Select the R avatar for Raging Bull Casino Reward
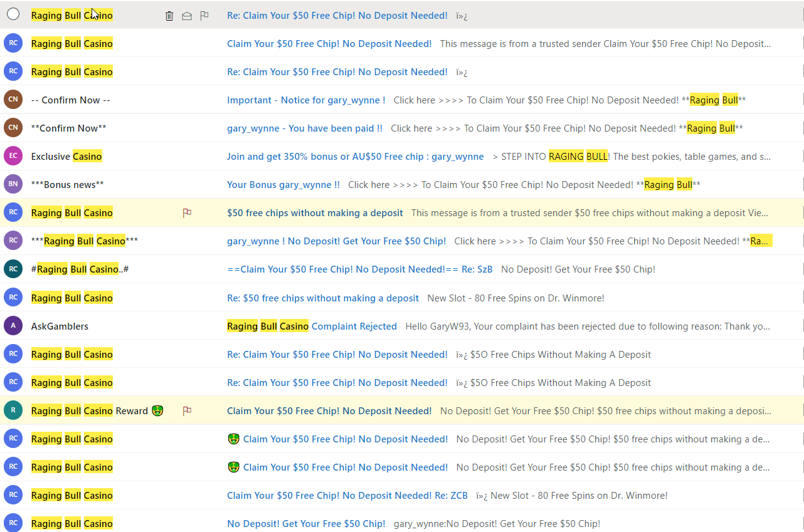The height and width of the screenshot is (532, 804). click(13, 410)
